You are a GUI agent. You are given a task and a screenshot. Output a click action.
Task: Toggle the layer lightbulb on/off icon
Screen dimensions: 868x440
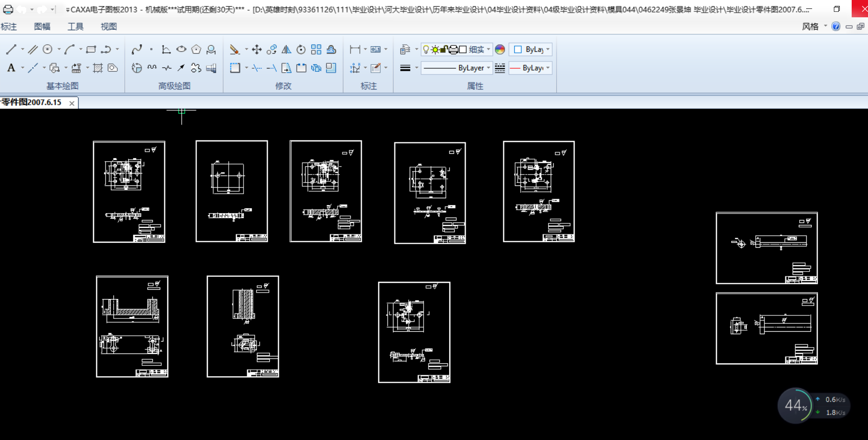click(x=426, y=49)
